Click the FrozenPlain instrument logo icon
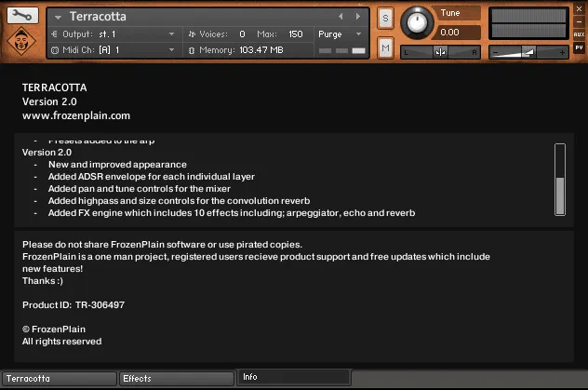 point(21,41)
